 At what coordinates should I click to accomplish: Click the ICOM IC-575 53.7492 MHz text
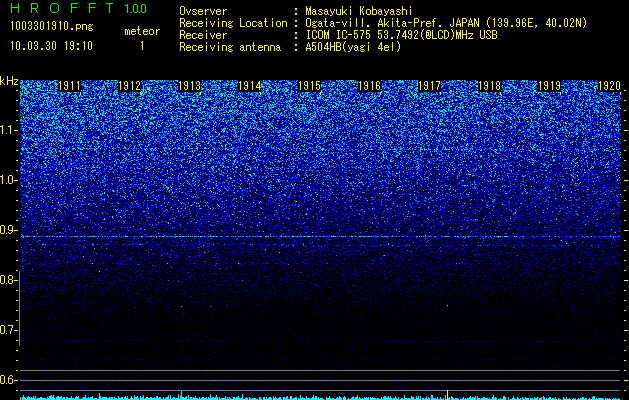tap(401, 35)
